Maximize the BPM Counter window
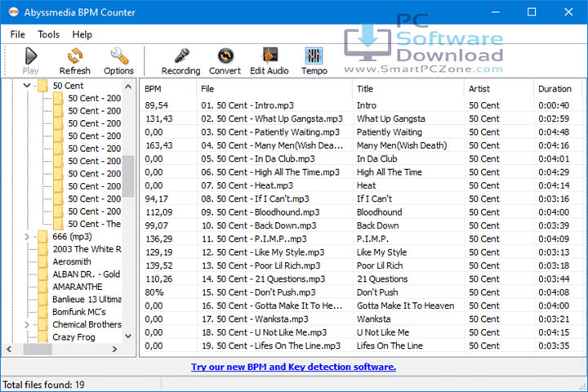The width and height of the screenshot is (588, 392). tap(532, 12)
